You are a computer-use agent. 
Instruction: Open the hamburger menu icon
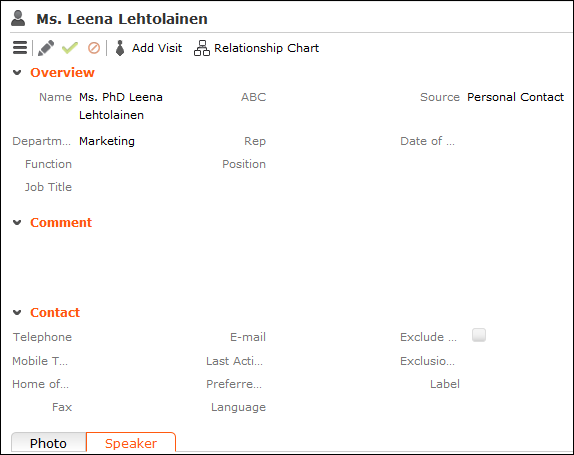20,48
